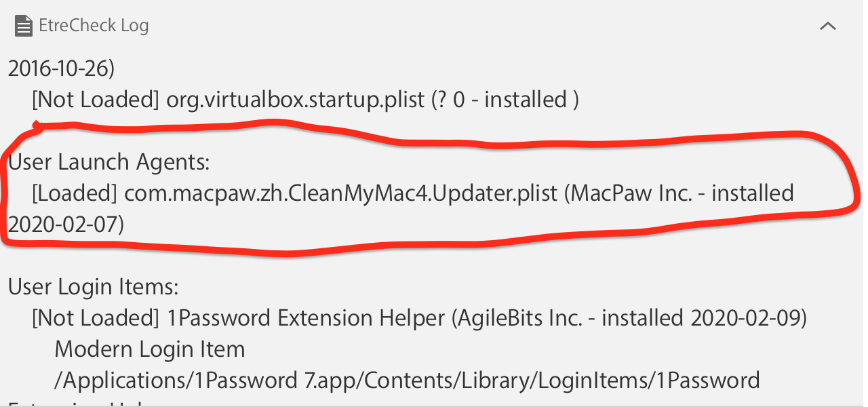This screenshot has width=868, height=407.
Task: Collapse the EtreCheck Log section chevron
Action: tap(827, 26)
